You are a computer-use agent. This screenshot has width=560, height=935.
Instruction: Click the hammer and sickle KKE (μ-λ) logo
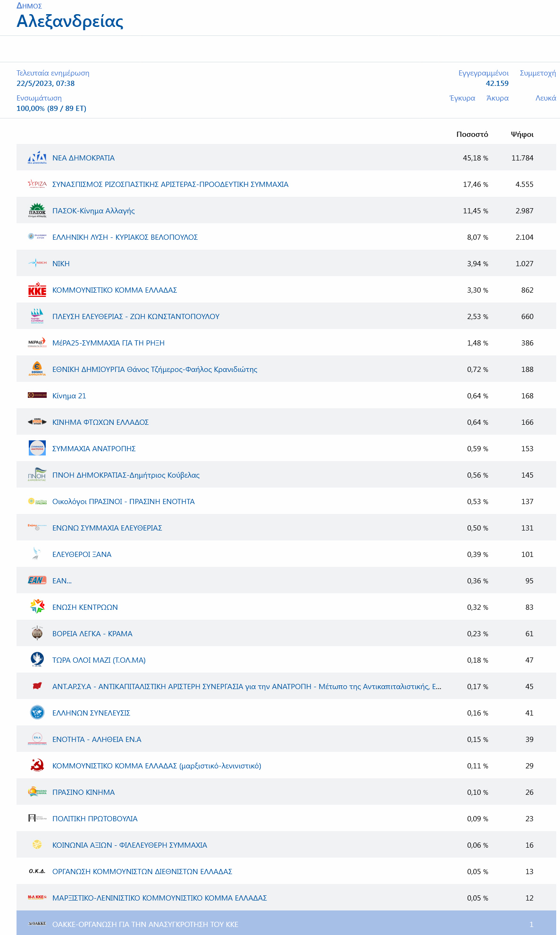point(37,766)
